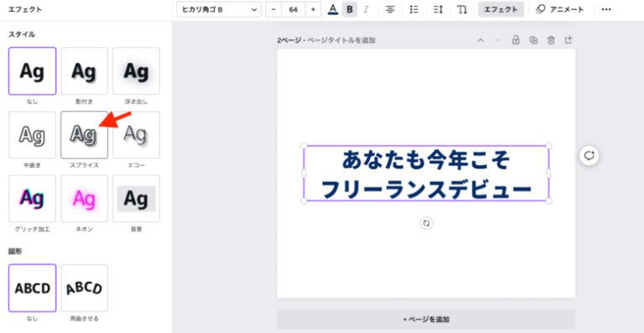Move page up with chevron

pos(480,39)
